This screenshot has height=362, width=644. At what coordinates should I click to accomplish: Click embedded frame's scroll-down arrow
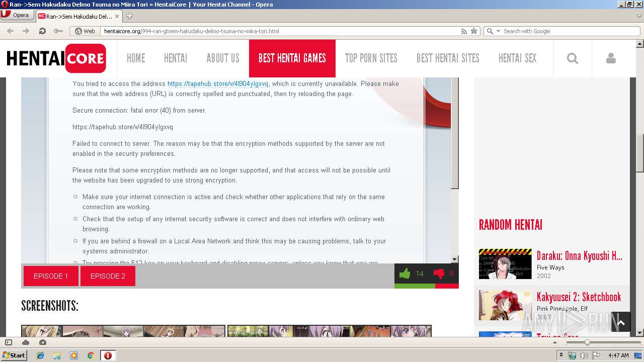[455, 259]
